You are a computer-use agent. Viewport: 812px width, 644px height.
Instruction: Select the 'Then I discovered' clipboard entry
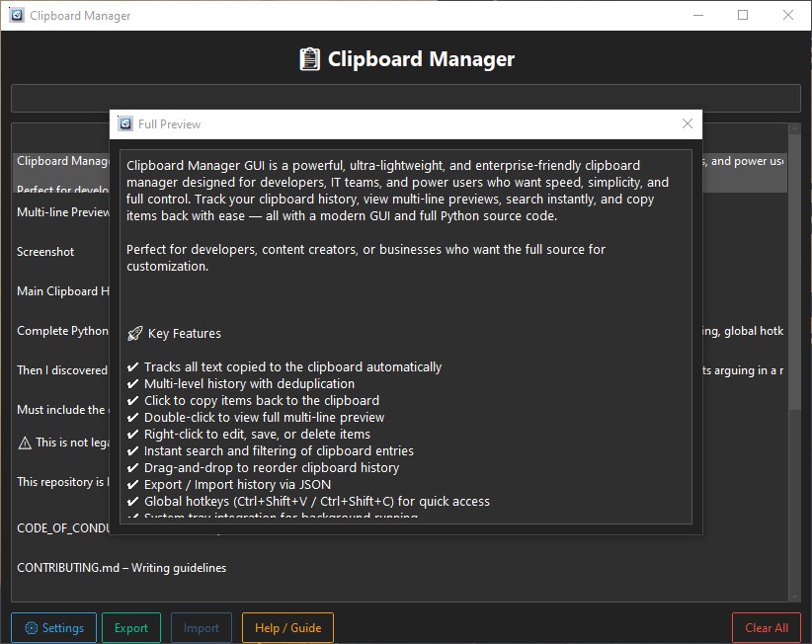(x=62, y=370)
